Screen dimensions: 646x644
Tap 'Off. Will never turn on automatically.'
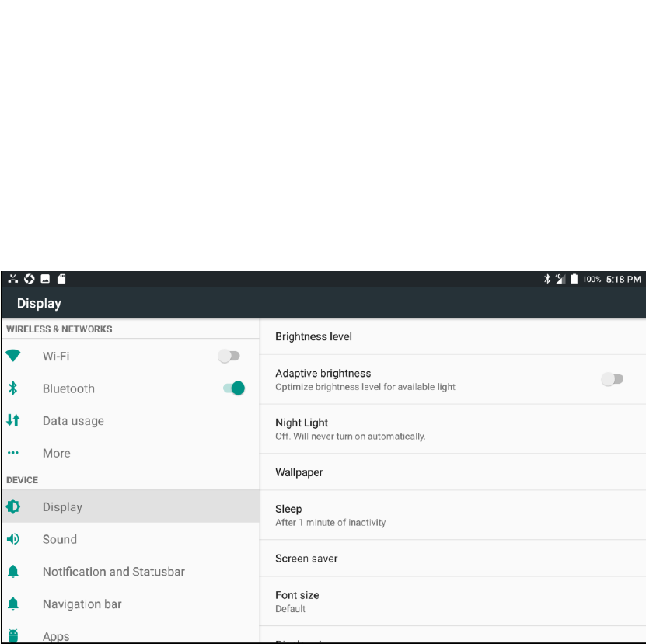tap(350, 436)
